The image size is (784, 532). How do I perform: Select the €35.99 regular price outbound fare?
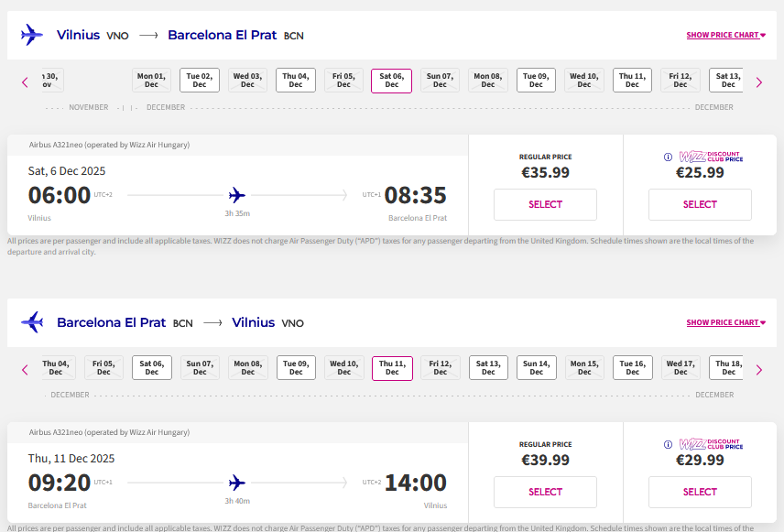point(545,205)
